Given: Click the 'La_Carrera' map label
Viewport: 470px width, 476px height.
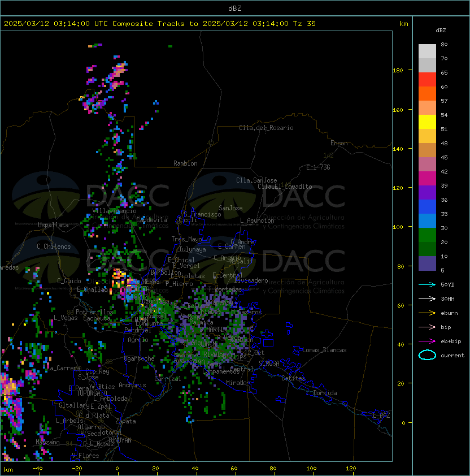Looking at the screenshot, I should click(64, 368).
